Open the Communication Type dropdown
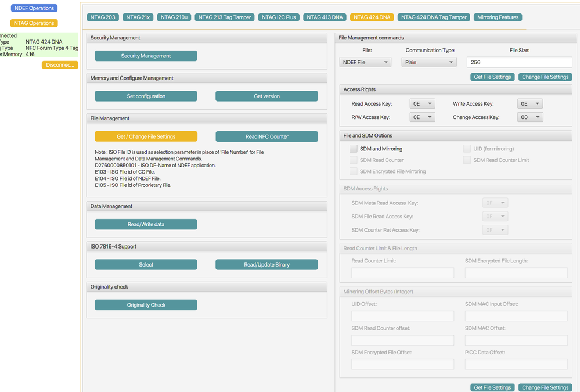The image size is (580, 392). [429, 62]
